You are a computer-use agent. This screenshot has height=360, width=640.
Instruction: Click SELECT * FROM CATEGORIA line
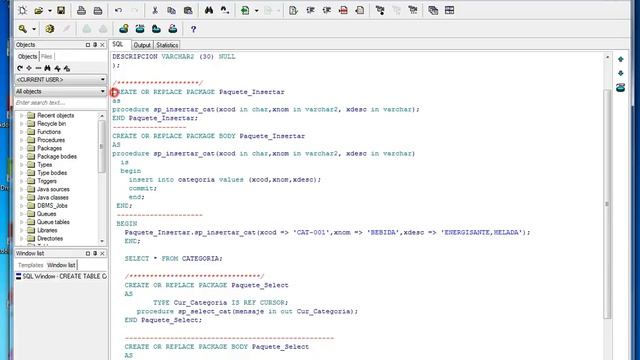coord(173,258)
